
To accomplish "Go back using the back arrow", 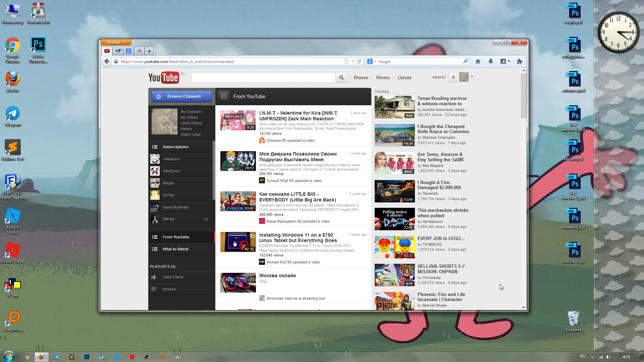I will tap(107, 61).
